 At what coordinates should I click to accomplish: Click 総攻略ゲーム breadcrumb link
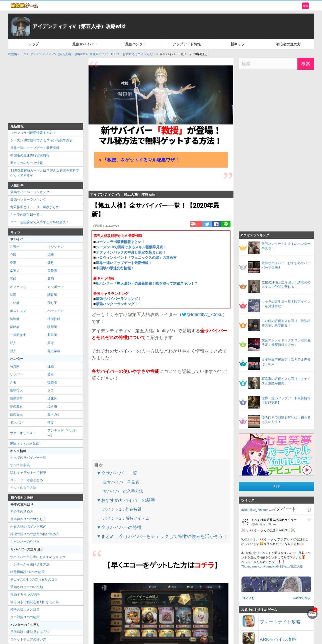pos(17,54)
